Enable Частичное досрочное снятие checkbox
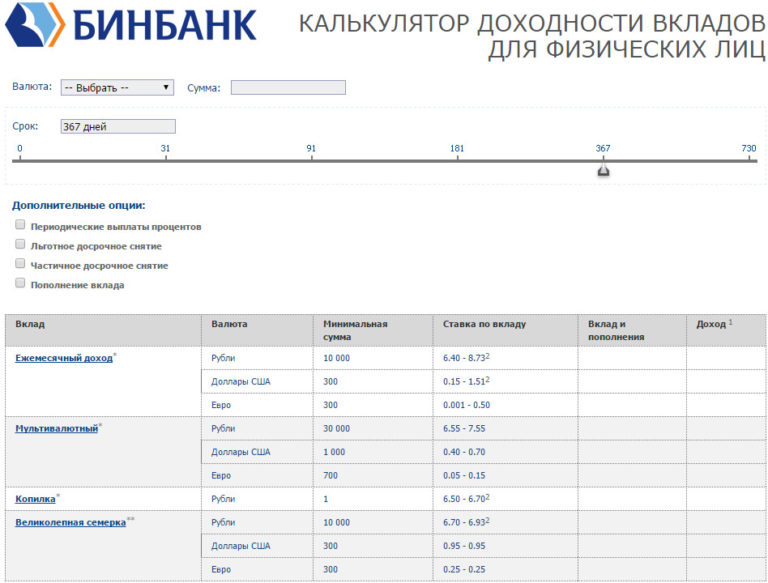The width and height of the screenshot is (768, 583). 20,264
